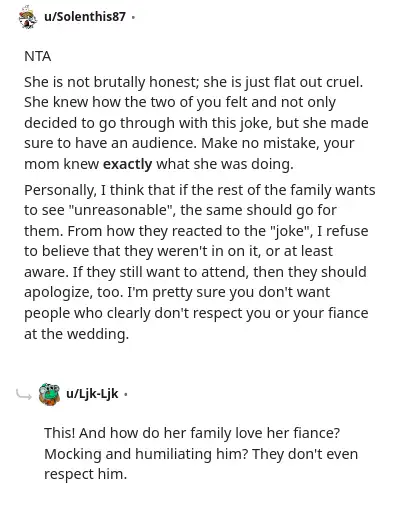This screenshot has height=510, width=400.
Task: Open u/Solenthis87's avatar image
Action: pyautogui.click(x=27, y=17)
